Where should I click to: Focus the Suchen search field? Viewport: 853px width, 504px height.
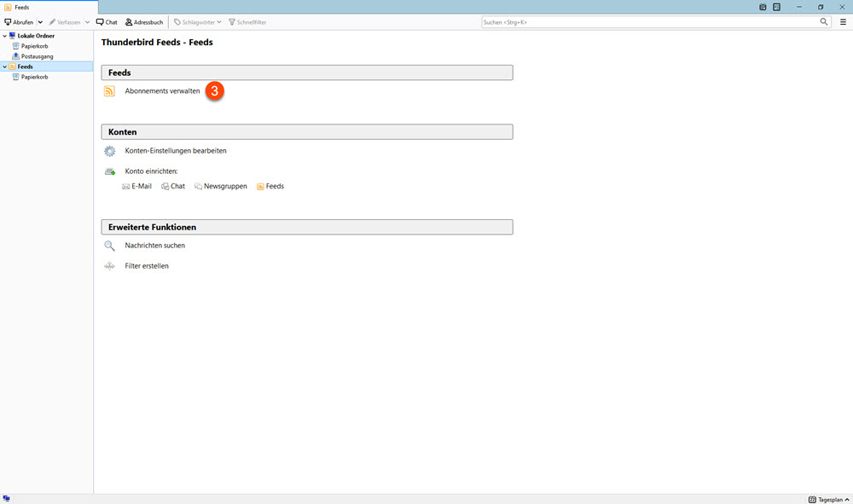coord(648,22)
